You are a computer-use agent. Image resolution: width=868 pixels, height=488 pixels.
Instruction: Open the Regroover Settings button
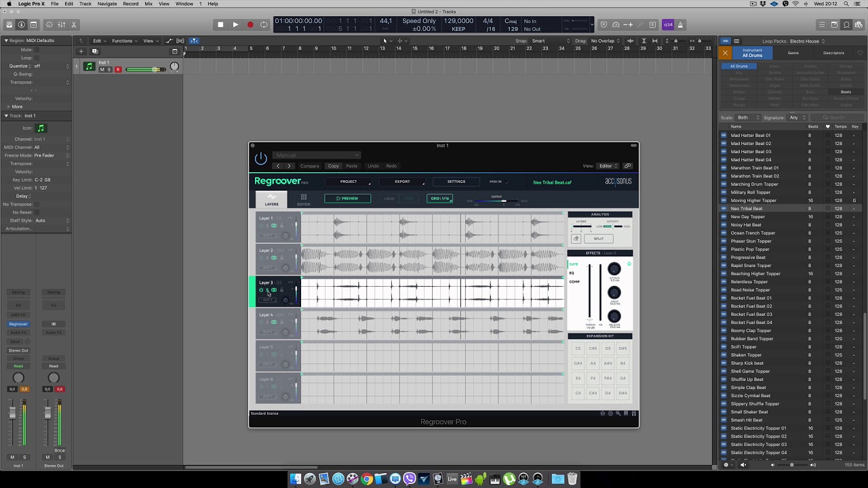point(456,182)
